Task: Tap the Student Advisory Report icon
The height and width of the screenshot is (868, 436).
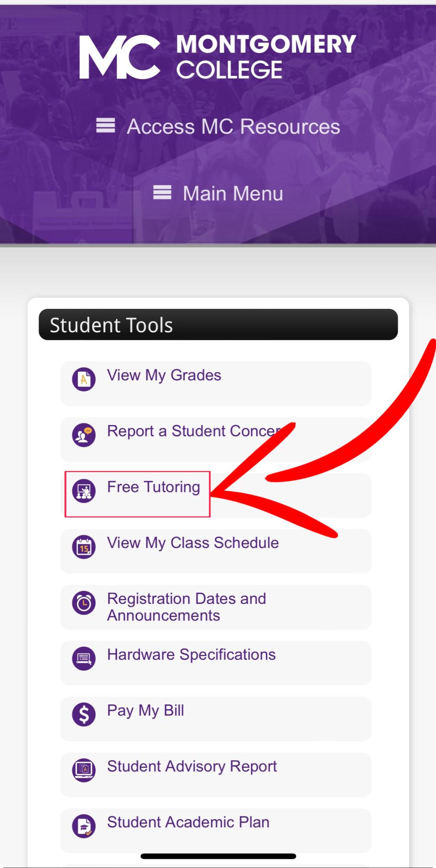Action: tap(84, 770)
